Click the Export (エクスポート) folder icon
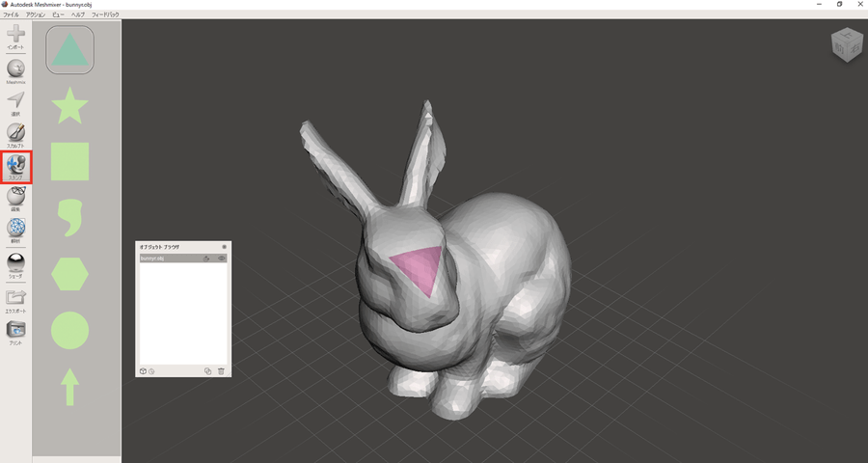Image resolution: width=868 pixels, height=463 pixels. pos(15,297)
